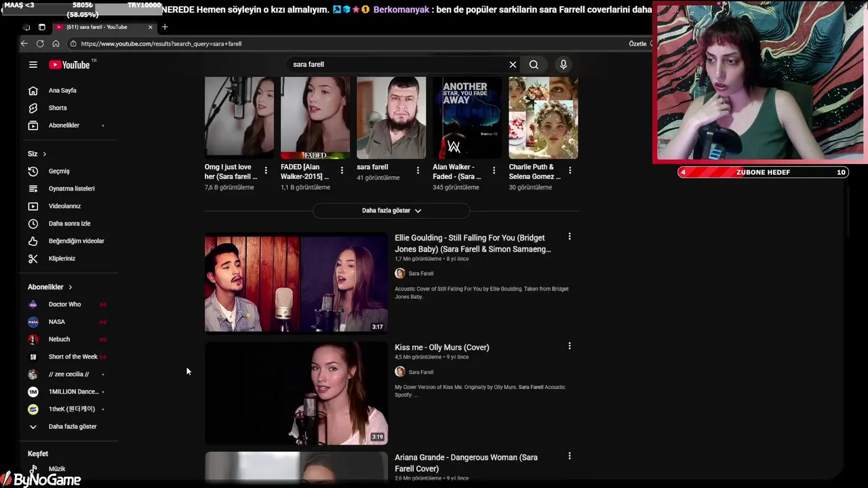Open options for Alan Walker - Faded short
The width and height of the screenshot is (868, 488).
(494, 170)
